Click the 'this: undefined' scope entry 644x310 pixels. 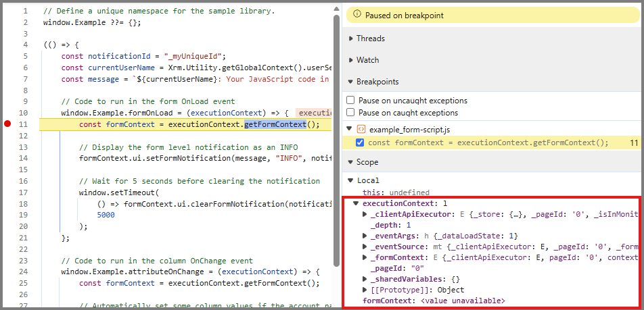[396, 192]
